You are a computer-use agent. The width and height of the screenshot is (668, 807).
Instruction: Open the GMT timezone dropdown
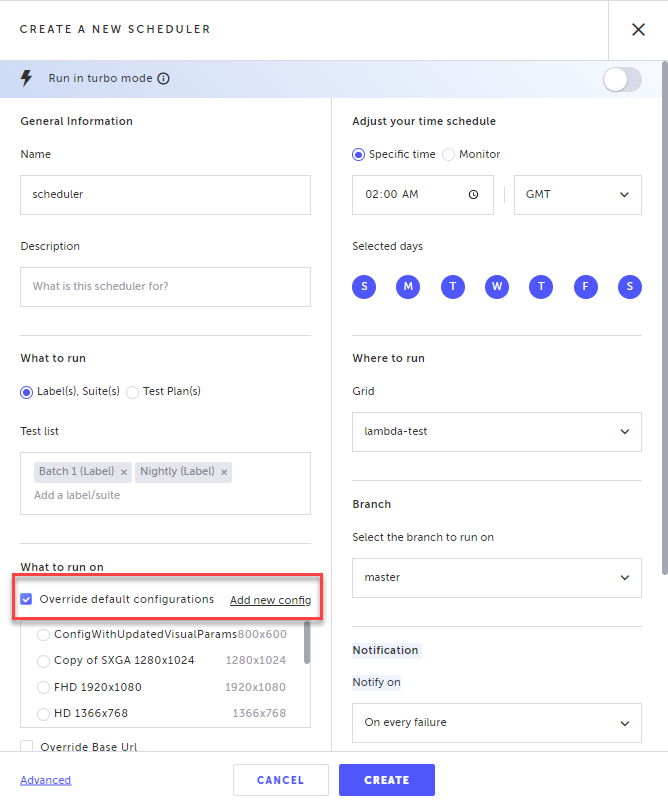coord(577,195)
